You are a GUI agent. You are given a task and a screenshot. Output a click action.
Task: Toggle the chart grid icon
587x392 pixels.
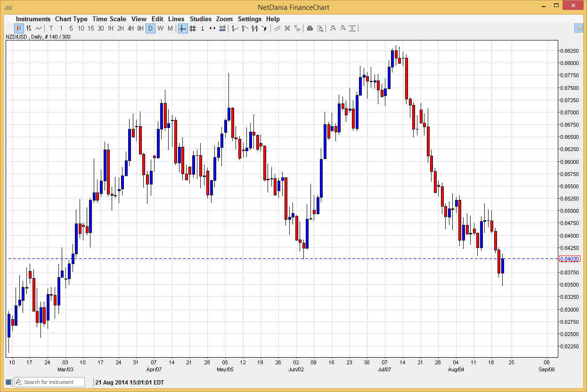pos(192,28)
